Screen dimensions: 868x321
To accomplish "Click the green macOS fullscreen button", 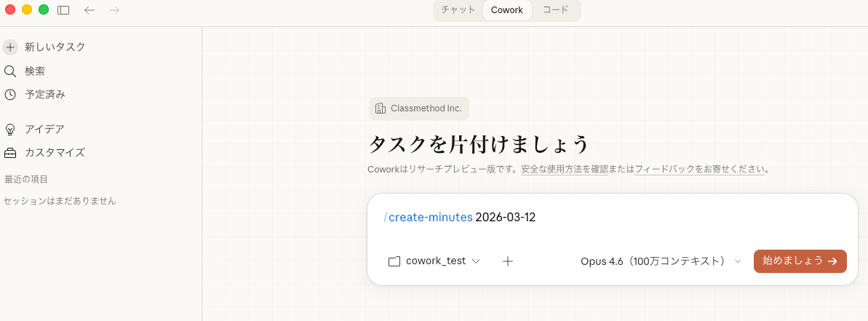I will tap(44, 9).
